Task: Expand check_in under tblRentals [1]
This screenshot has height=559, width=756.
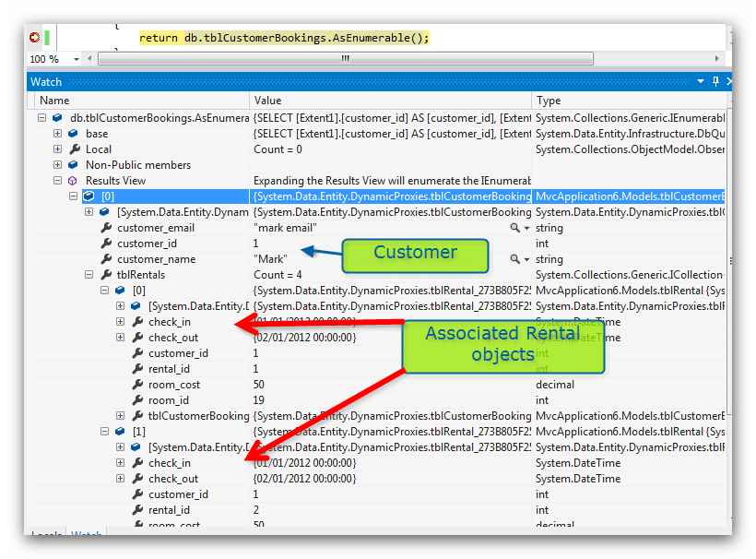Action: click(120, 462)
